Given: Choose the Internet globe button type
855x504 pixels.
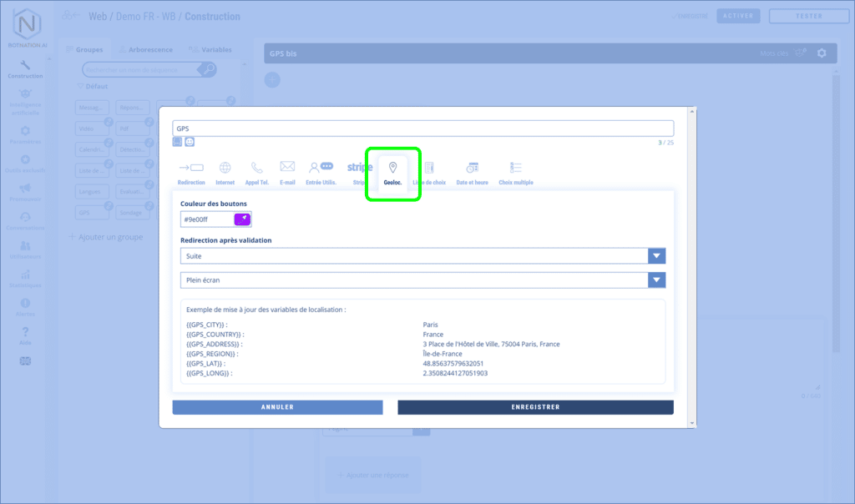Looking at the screenshot, I should (225, 171).
